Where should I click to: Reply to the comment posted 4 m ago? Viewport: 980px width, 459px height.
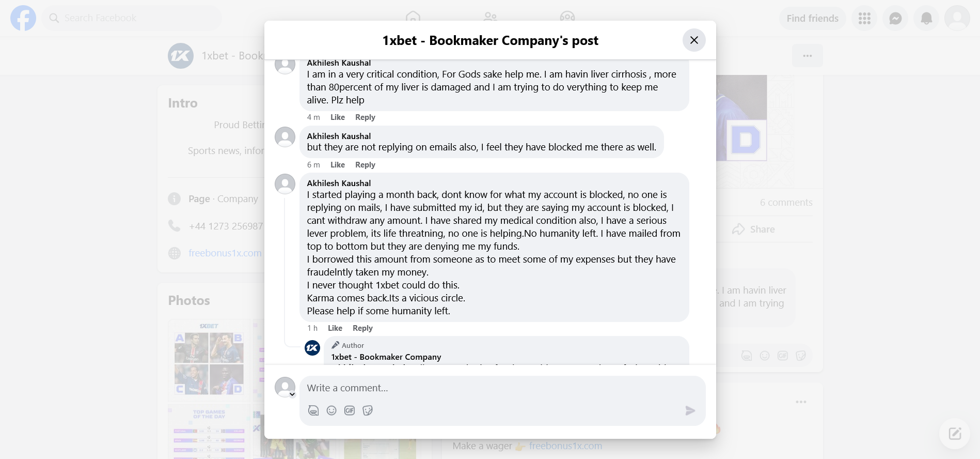(365, 117)
